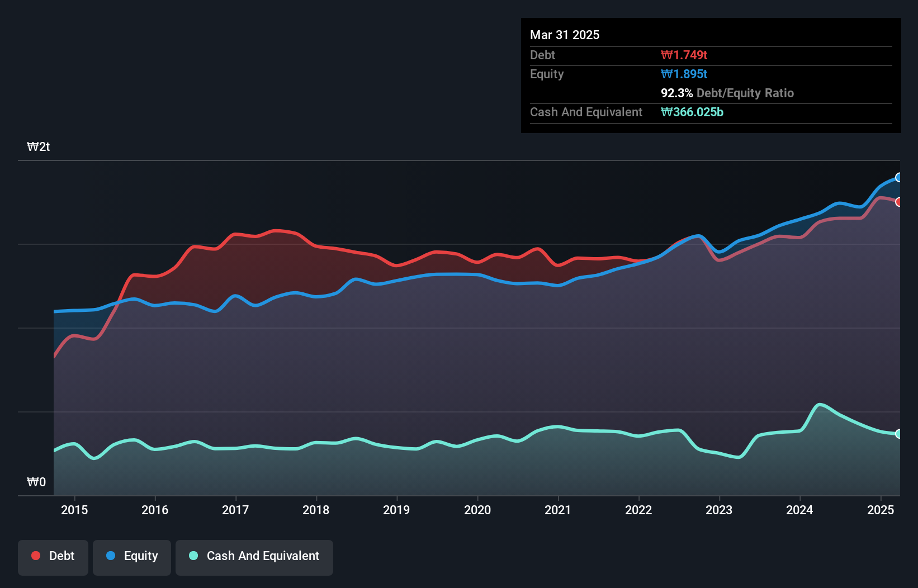The width and height of the screenshot is (918, 588).
Task: Click the 2020 x-axis label
Action: 477,510
